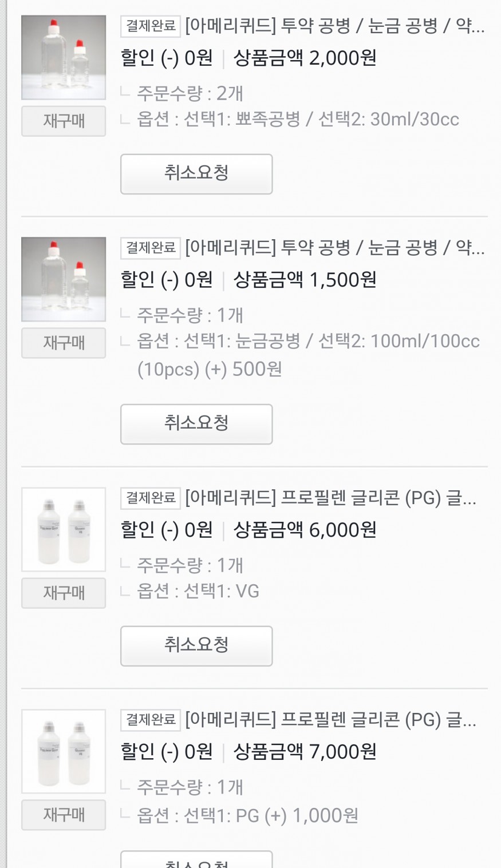Click 취소요청 for the 1,500원 order

pos(196,424)
